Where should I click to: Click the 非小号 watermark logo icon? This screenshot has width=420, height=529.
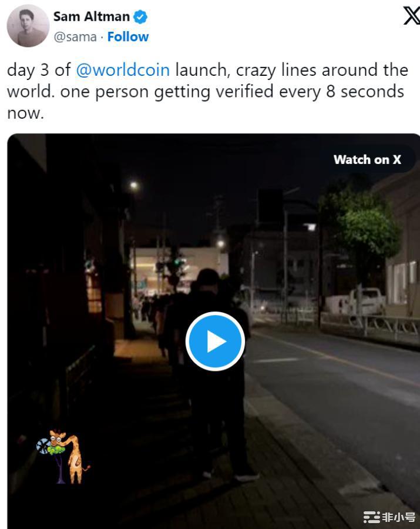(x=371, y=517)
